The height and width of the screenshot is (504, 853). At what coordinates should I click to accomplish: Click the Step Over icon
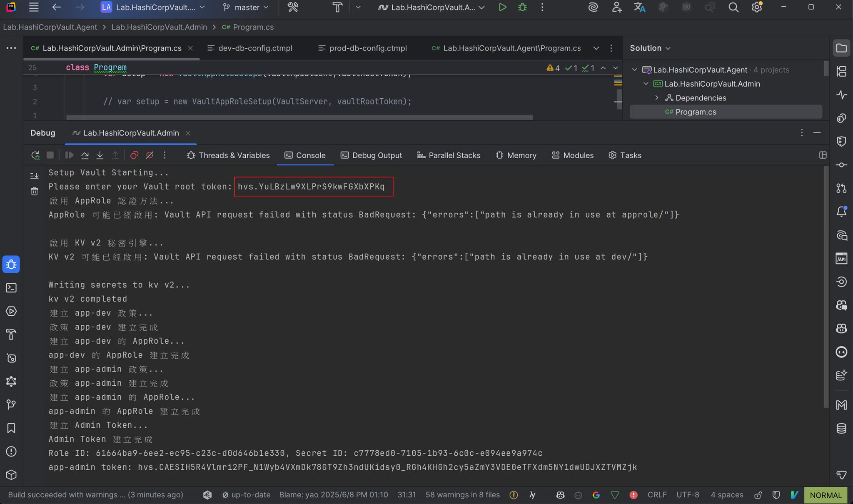(x=85, y=155)
